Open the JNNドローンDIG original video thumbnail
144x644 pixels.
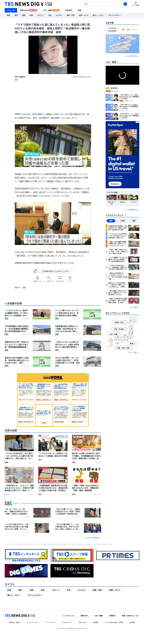(x=112, y=198)
